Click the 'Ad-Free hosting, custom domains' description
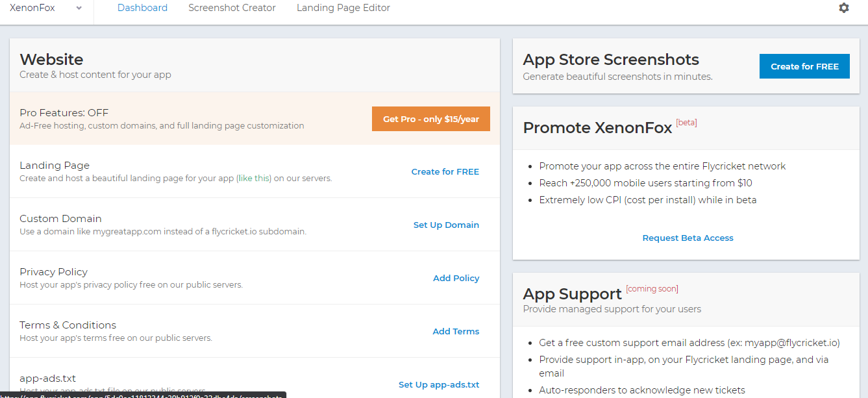The image size is (868, 398). pyautogui.click(x=162, y=126)
